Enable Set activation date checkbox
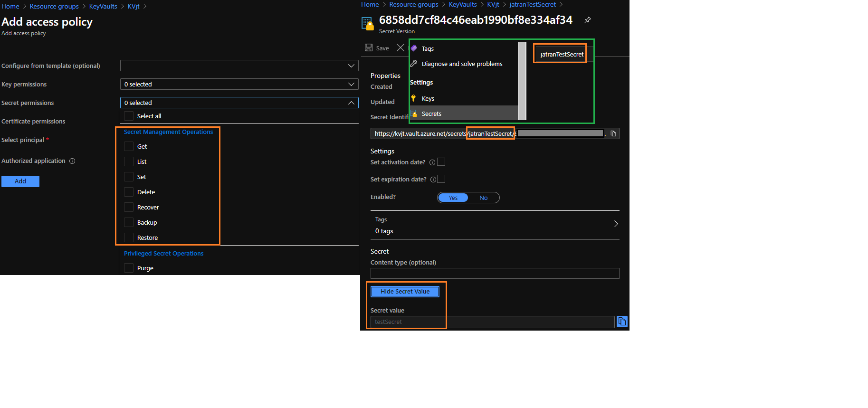The width and height of the screenshot is (868, 408). click(x=441, y=162)
